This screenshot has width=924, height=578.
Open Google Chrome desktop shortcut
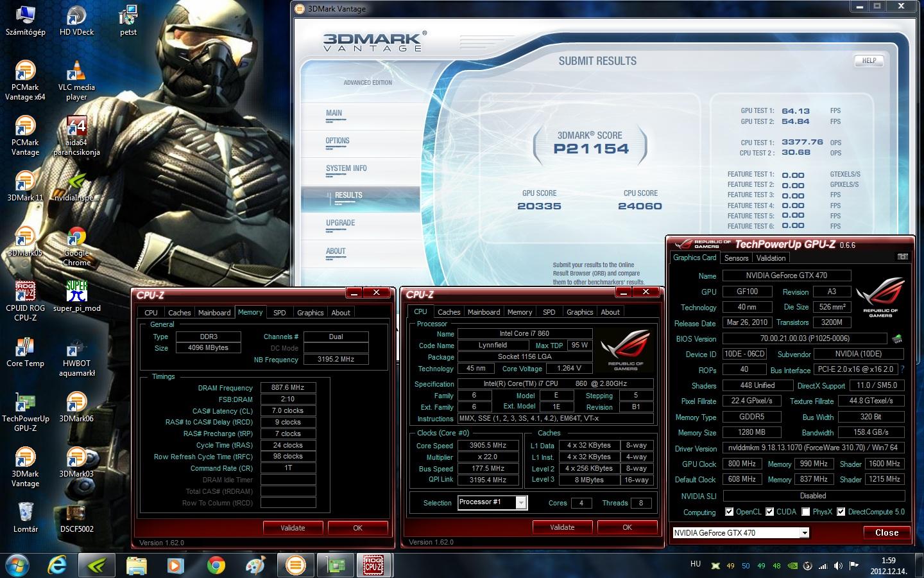(x=76, y=247)
